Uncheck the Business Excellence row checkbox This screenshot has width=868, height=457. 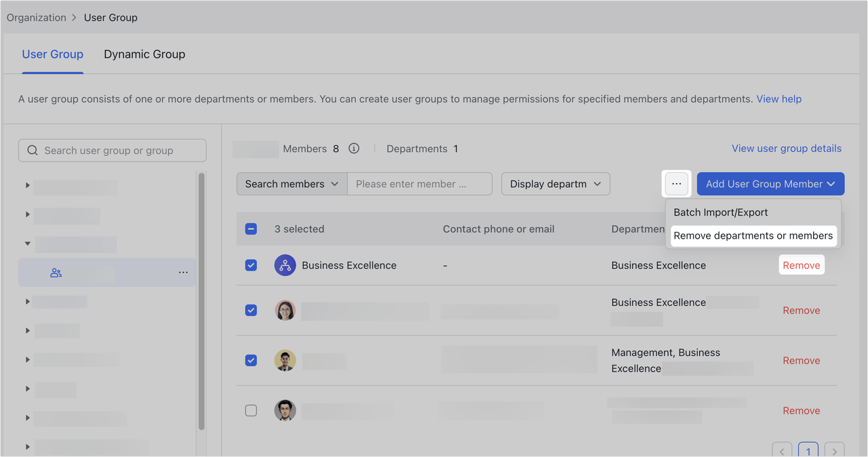click(x=251, y=265)
